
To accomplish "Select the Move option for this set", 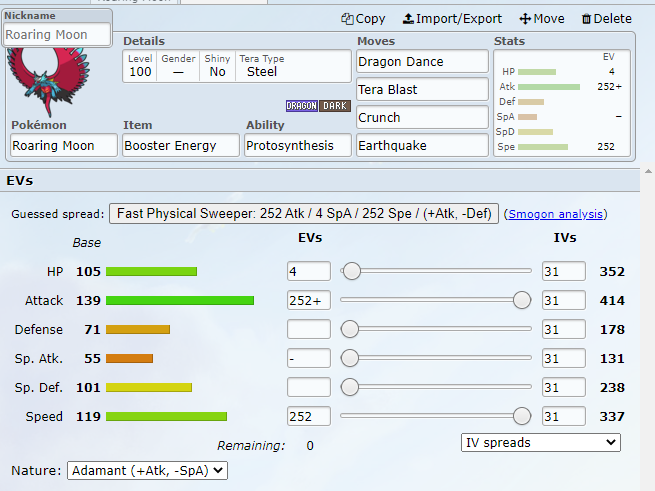I will coord(542,19).
